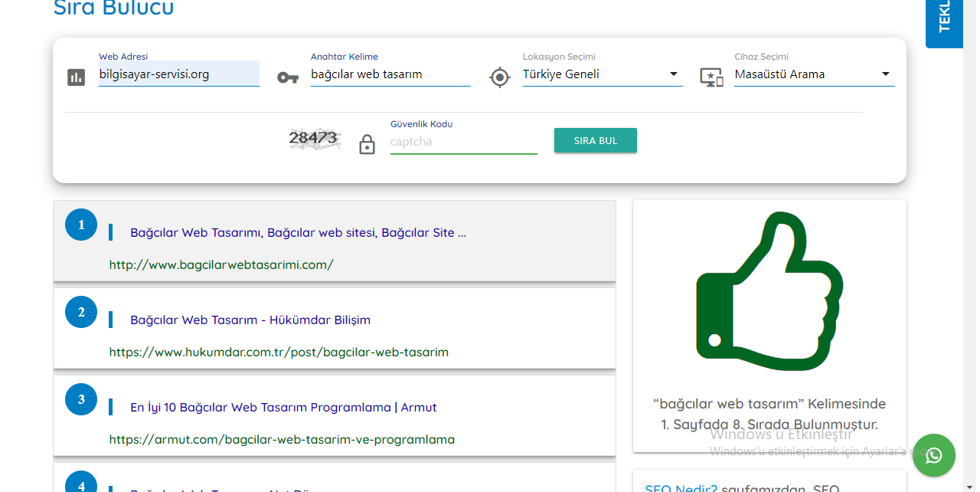Click the SEO Nedir? link
This screenshot has width=980, height=492.
pyautogui.click(x=681, y=487)
